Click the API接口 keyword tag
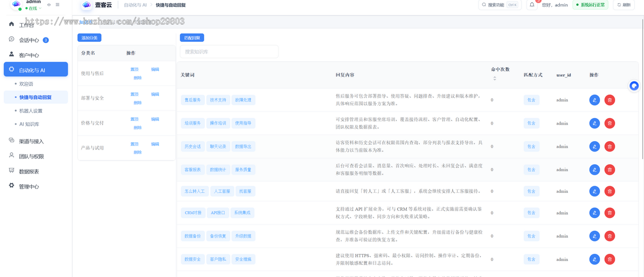Image resolution: width=644 pixels, height=277 pixels. click(218, 213)
